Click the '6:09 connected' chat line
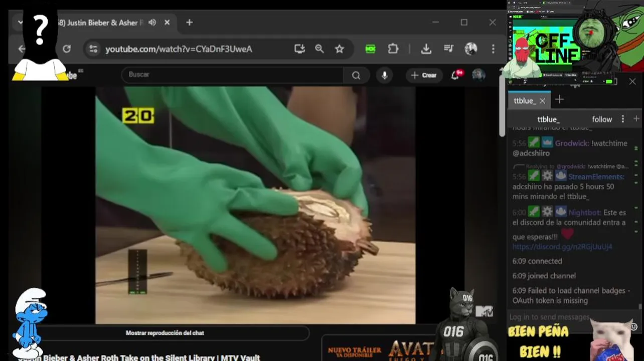The width and height of the screenshot is (644, 361). point(537,261)
